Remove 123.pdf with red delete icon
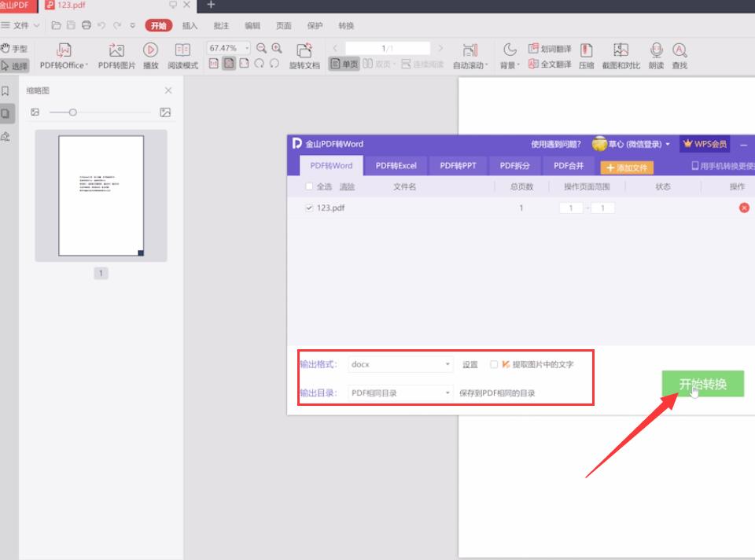The image size is (755, 560). [744, 208]
